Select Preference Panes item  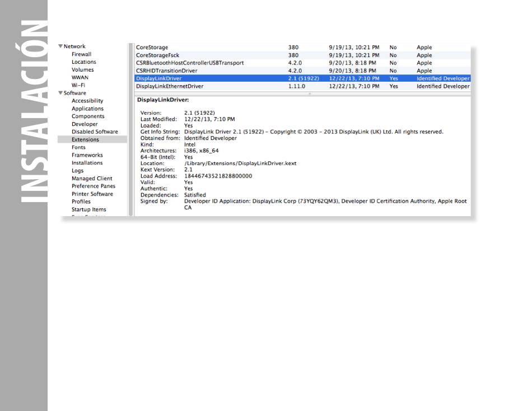tap(93, 186)
